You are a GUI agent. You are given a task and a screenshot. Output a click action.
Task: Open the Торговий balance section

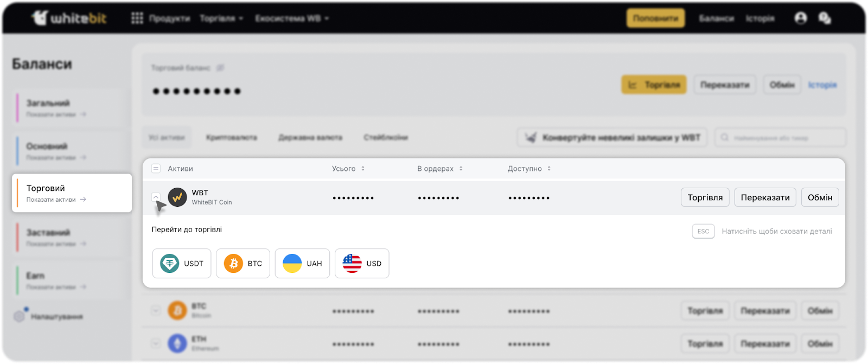[72, 193]
